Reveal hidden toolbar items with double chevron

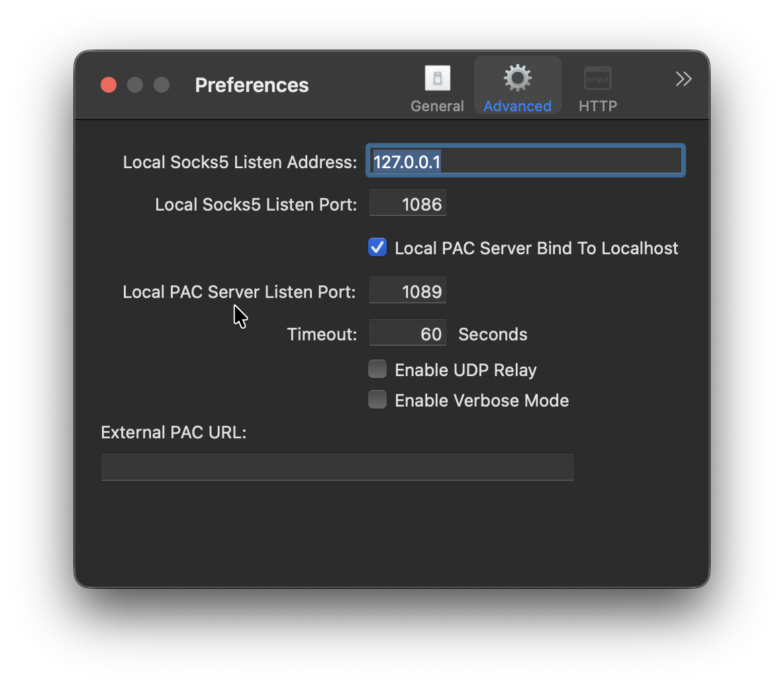683,78
